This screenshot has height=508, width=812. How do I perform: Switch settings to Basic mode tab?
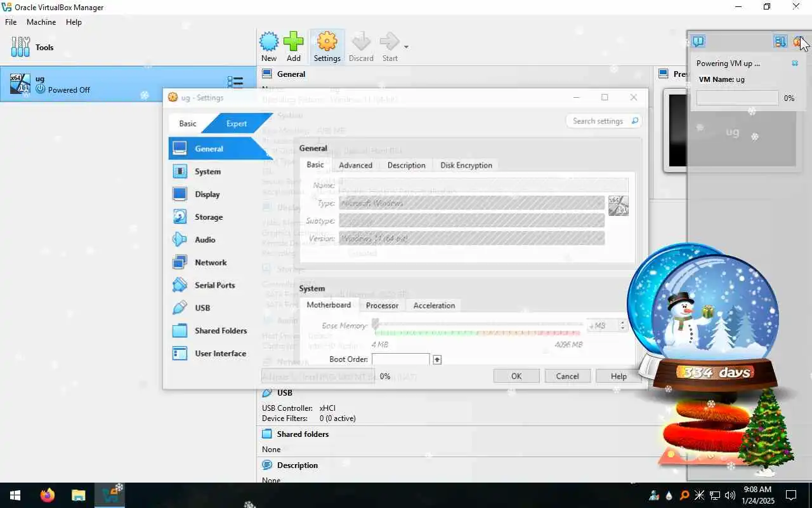(x=188, y=123)
